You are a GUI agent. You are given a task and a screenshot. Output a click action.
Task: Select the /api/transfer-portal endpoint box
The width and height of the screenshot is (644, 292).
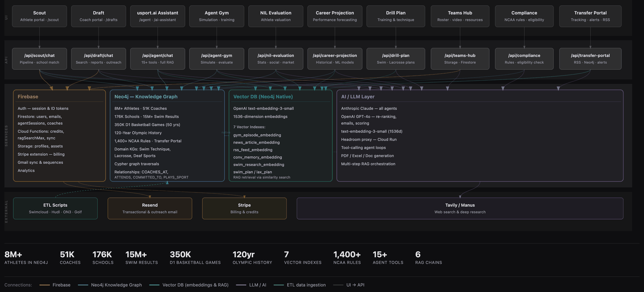click(x=590, y=59)
